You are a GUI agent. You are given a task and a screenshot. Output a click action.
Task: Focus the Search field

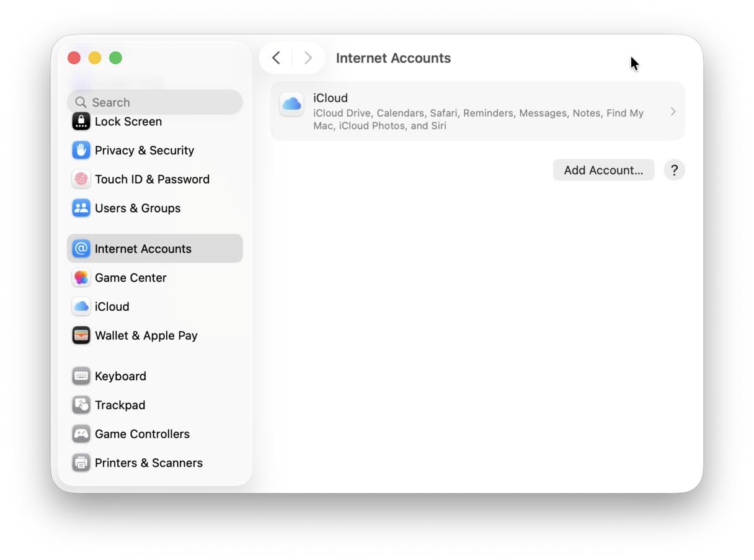[155, 102]
